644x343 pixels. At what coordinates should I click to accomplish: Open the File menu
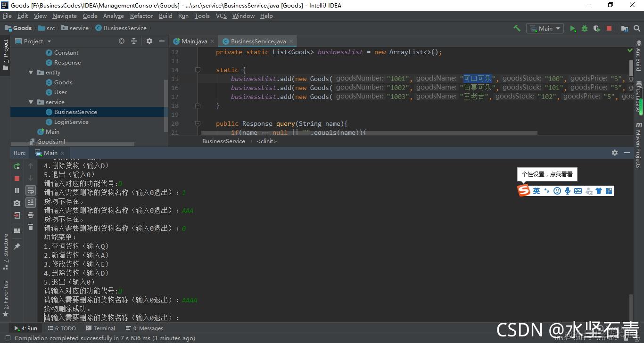[x=7, y=16]
